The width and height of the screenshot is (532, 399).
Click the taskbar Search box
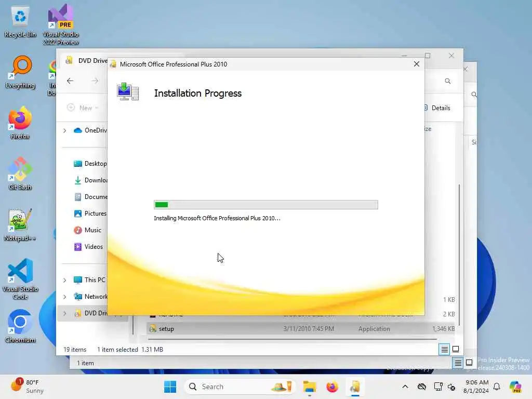[240, 387]
